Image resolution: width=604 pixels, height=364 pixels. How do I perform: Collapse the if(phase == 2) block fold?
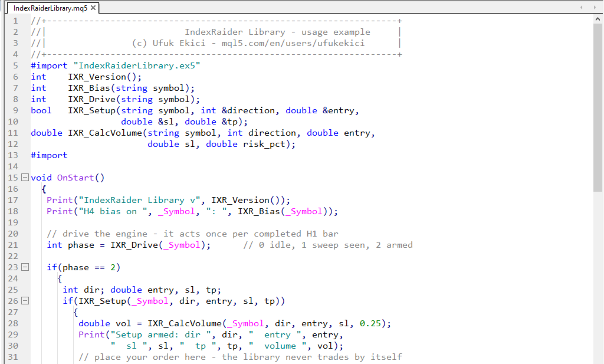25,267
